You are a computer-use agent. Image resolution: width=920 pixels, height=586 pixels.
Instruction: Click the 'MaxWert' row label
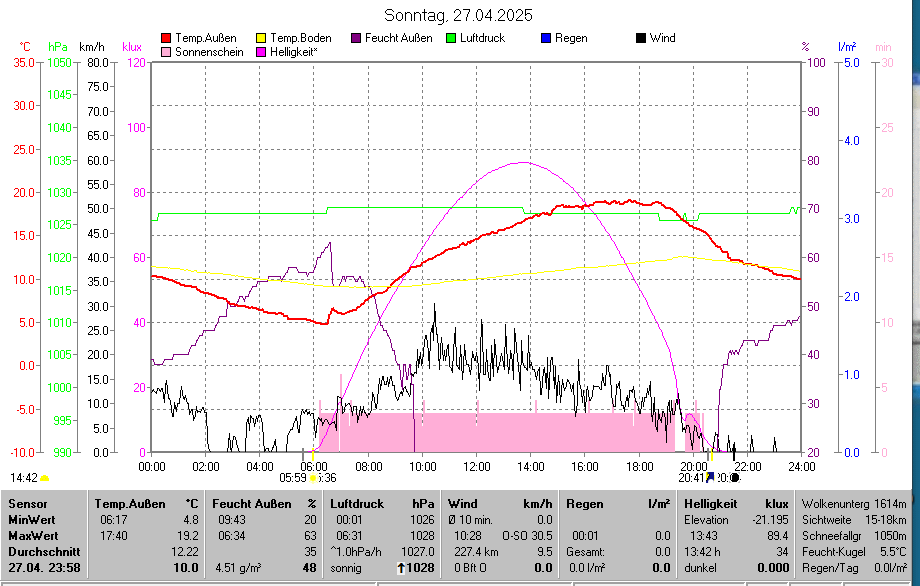pyautogui.click(x=33, y=536)
